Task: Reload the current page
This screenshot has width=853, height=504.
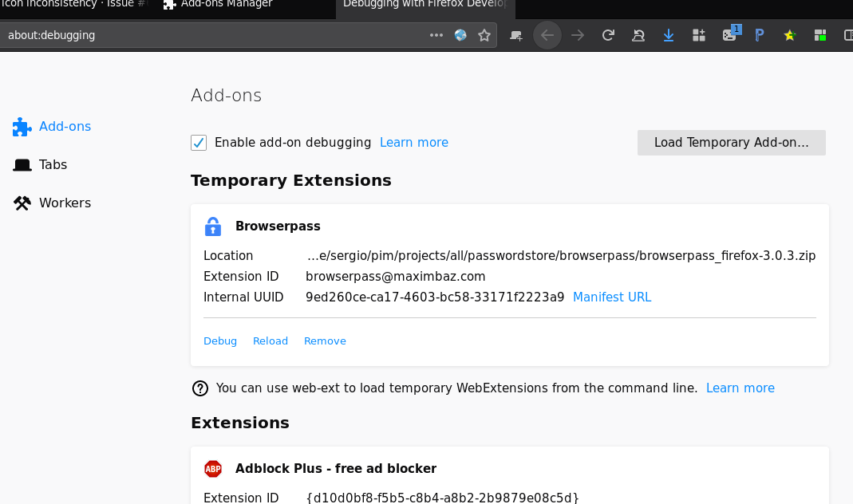Action: 608,35
